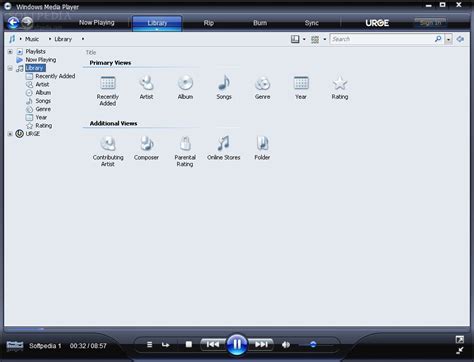Open the search options dropdown
Viewport: 474px width, 362px height.
(x=449, y=39)
